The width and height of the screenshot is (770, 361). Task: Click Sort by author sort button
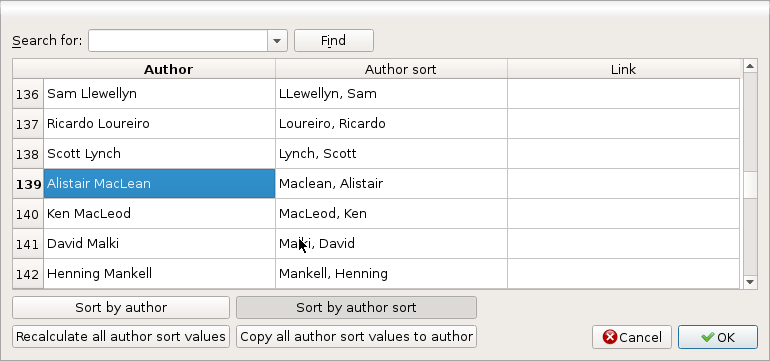tap(356, 307)
